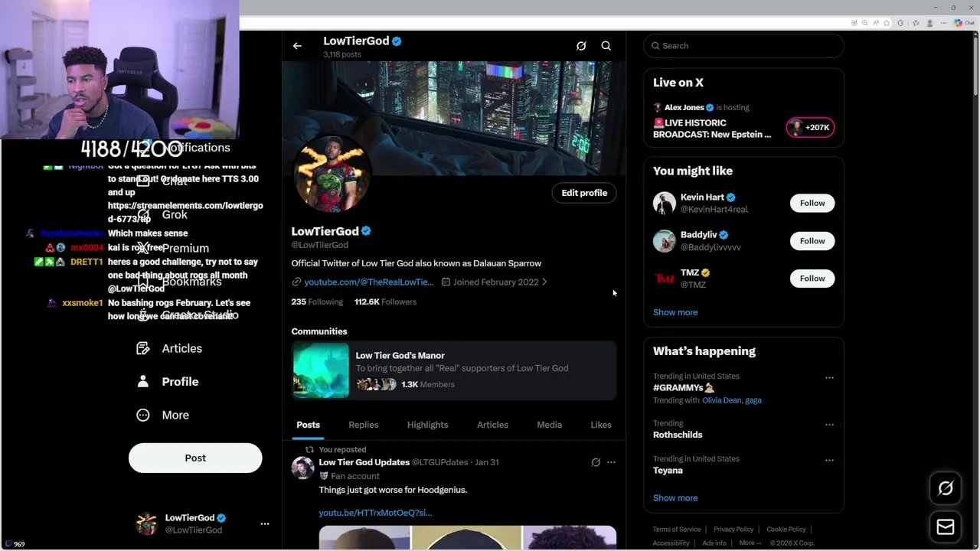Open 235 Following list
This screenshot has height=551, width=980.
[x=317, y=302]
